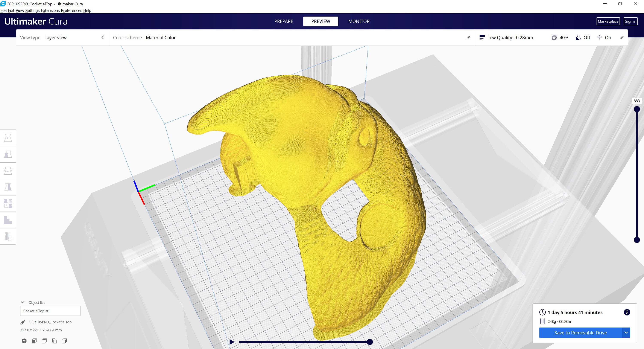The height and width of the screenshot is (349, 644).
Task: Select the Mirror tool
Action: click(x=8, y=187)
